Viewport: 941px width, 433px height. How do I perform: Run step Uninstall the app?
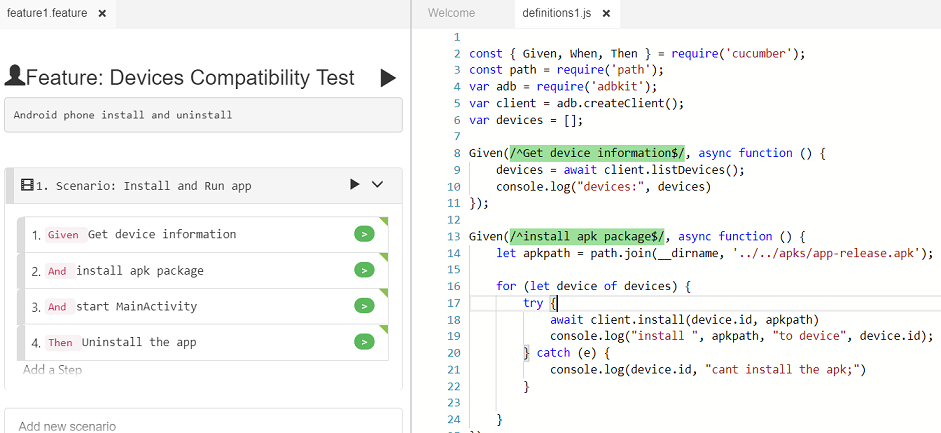click(x=364, y=342)
